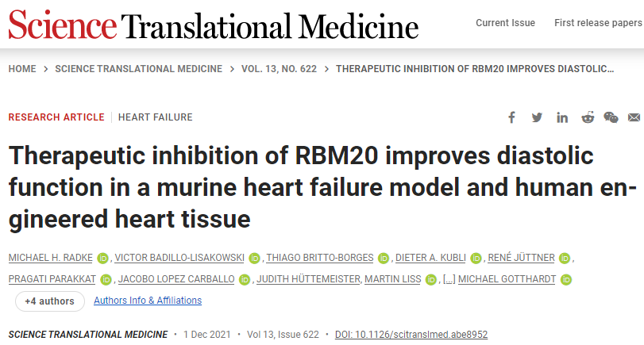
Task: Click the Home breadcrumb
Action: pos(21,69)
